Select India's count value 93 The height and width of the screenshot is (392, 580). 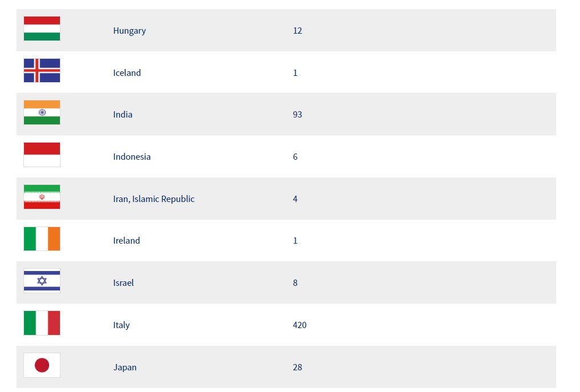click(297, 115)
